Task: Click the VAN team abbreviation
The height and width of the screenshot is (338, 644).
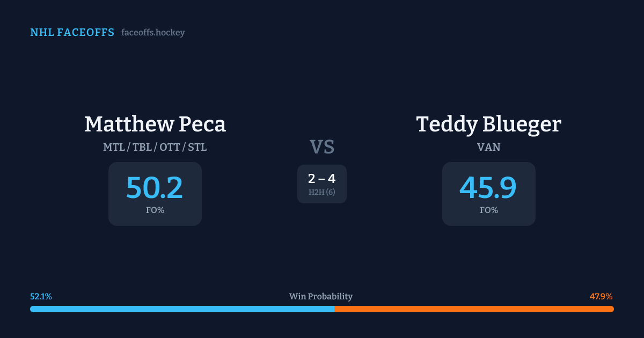Action: (x=488, y=147)
